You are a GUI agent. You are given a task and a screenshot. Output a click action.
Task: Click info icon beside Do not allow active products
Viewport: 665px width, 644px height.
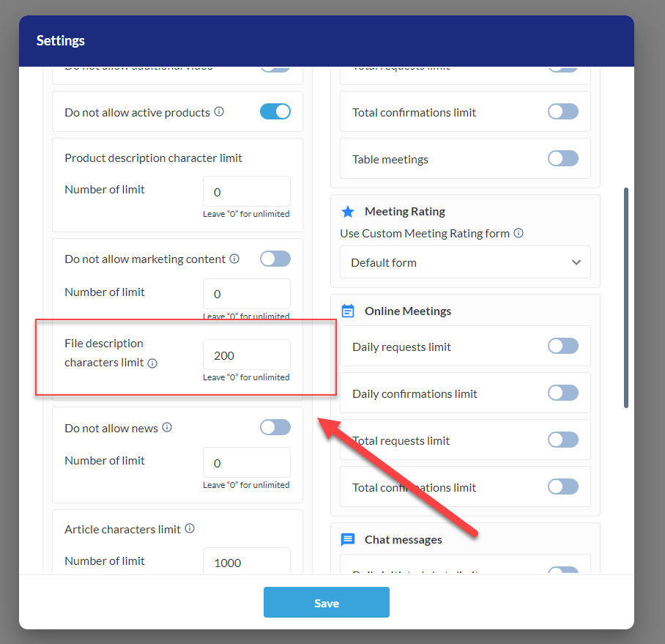pos(219,111)
